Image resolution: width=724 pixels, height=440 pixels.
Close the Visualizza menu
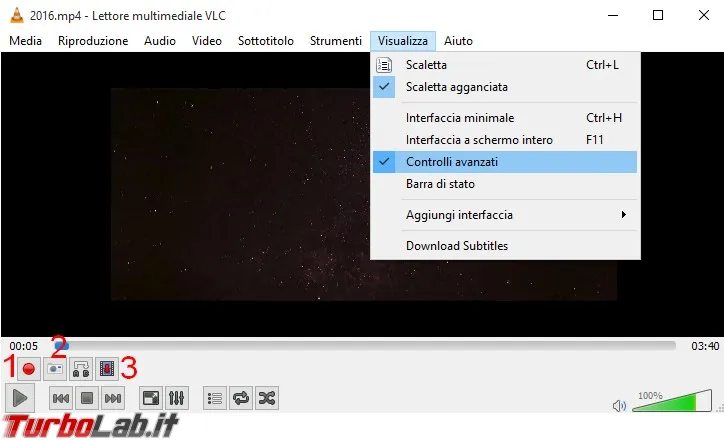point(403,41)
